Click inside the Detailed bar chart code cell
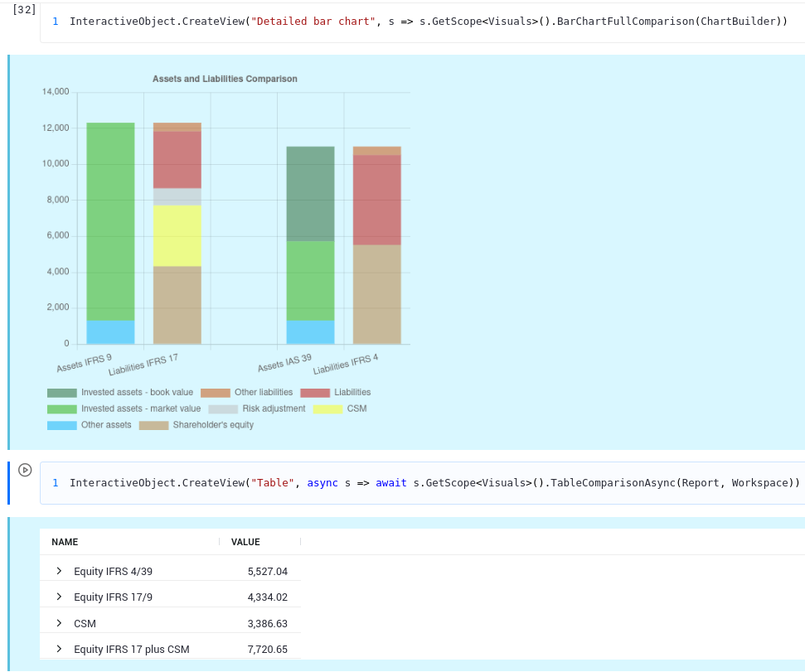The width and height of the screenshot is (805, 672). 415,21
